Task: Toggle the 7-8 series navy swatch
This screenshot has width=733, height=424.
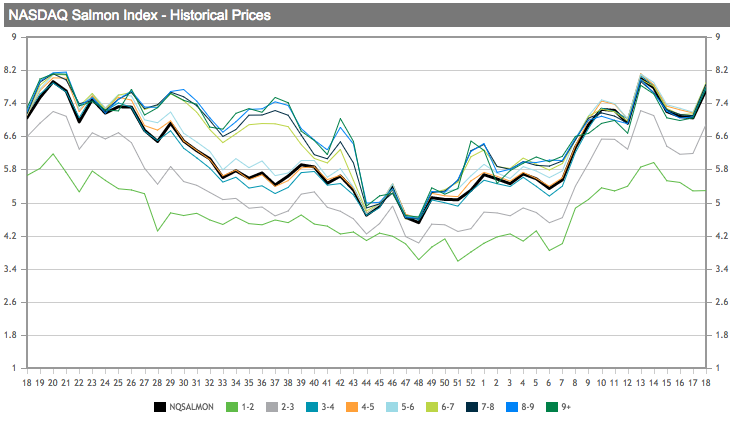Action: tap(472, 407)
